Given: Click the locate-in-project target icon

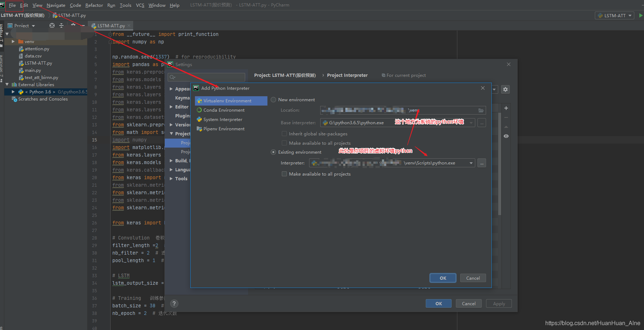Looking at the screenshot, I should (52, 25).
